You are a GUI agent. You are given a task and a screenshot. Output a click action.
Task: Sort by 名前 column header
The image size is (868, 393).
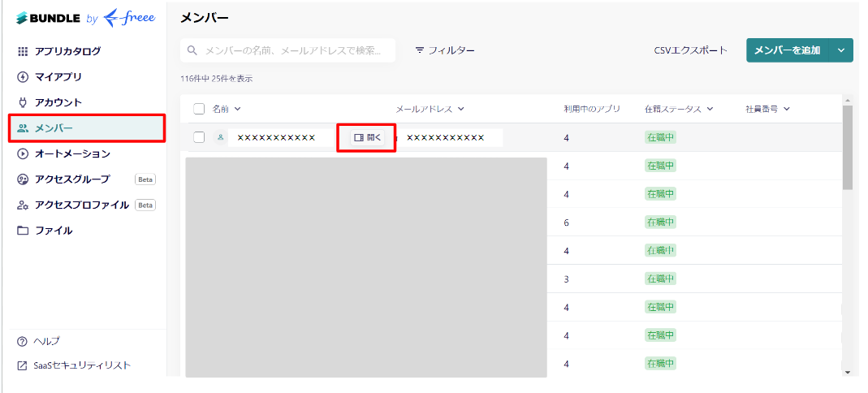click(227, 109)
